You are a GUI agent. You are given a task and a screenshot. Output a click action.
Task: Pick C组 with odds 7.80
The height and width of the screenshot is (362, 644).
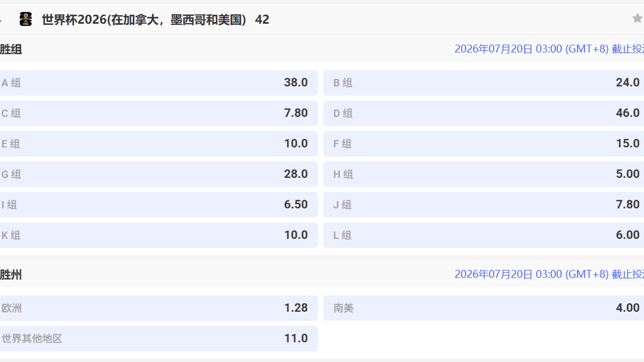tap(158, 113)
